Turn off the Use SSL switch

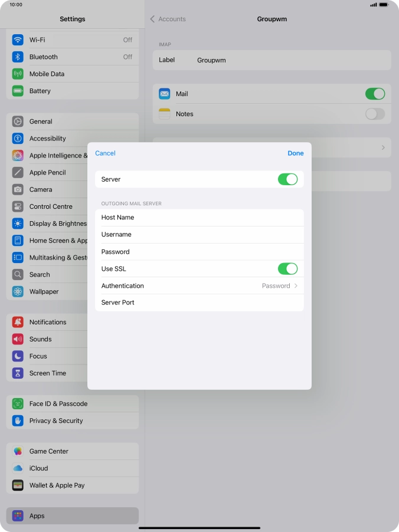(x=287, y=269)
